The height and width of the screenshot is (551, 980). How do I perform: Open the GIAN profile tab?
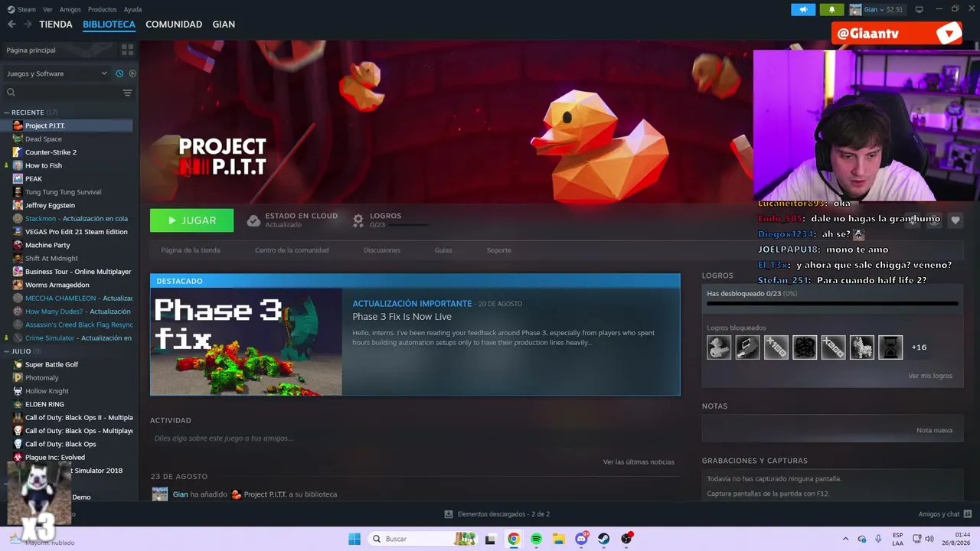(x=224, y=24)
